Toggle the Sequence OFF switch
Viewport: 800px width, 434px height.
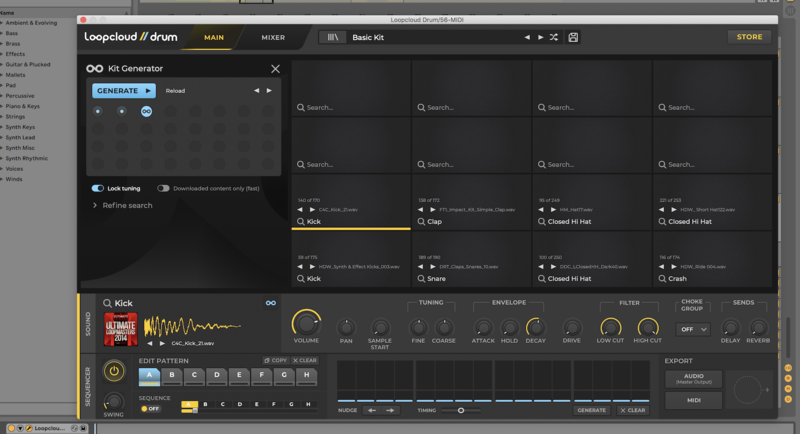click(x=152, y=408)
